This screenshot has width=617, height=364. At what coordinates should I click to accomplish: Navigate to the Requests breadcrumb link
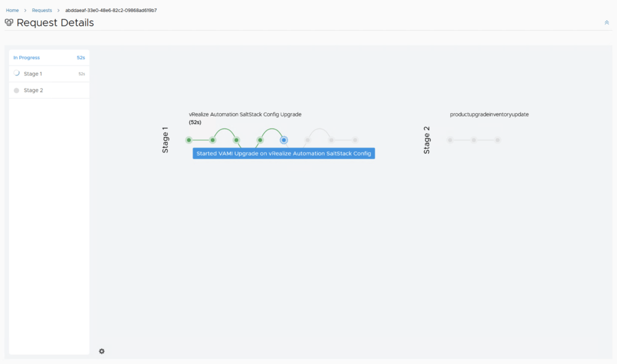(x=42, y=10)
